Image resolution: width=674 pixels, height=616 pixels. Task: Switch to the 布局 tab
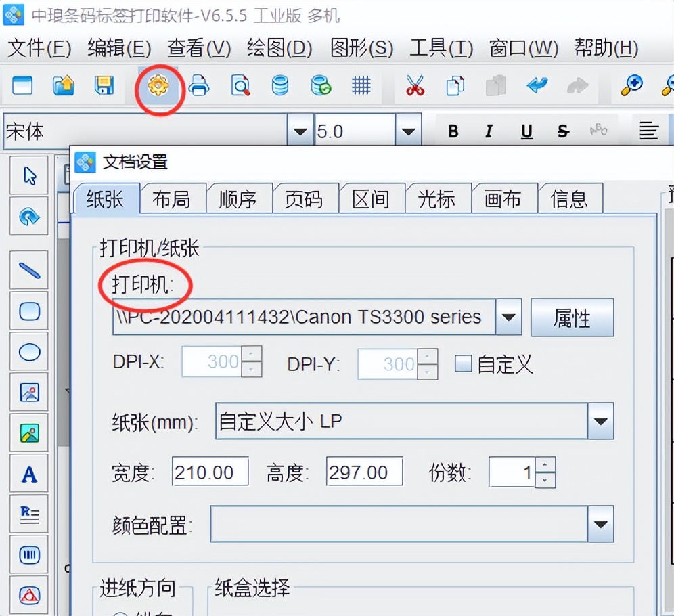coord(171,199)
